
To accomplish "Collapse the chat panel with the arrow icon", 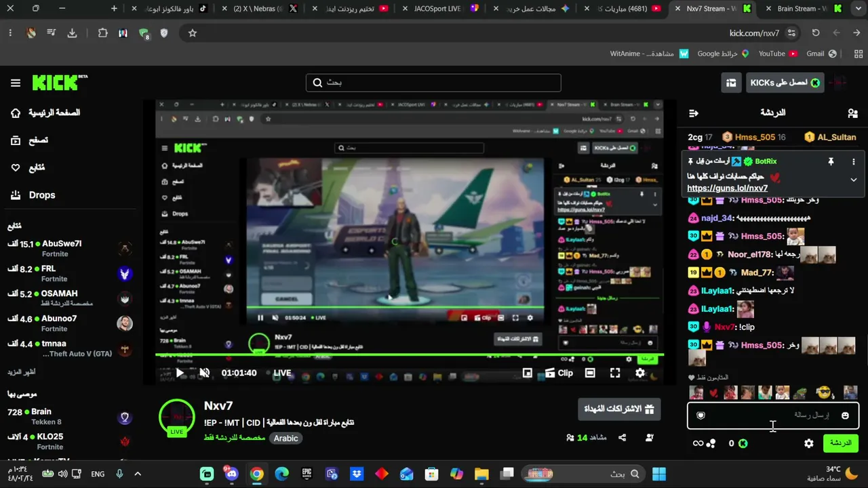I will coord(693,113).
